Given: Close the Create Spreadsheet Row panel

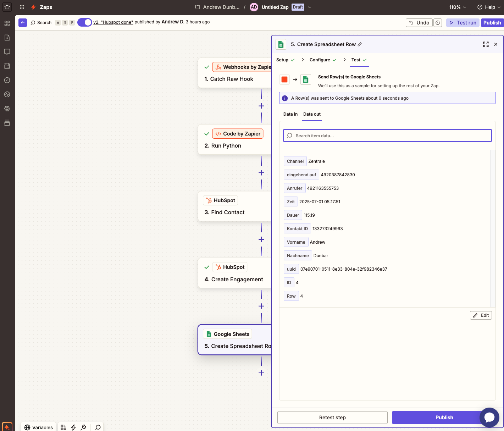Looking at the screenshot, I should 496,44.
